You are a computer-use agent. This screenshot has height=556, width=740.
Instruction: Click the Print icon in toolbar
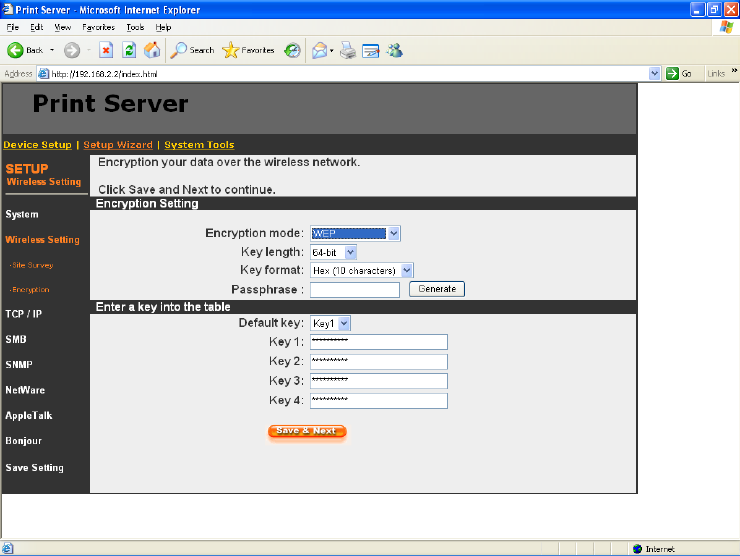(348, 50)
